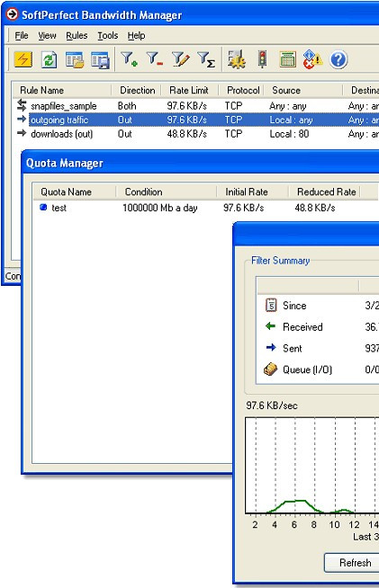Click the SoftPerfect title bar app icon
Screen dimensions: 379x588
pos(12,14)
